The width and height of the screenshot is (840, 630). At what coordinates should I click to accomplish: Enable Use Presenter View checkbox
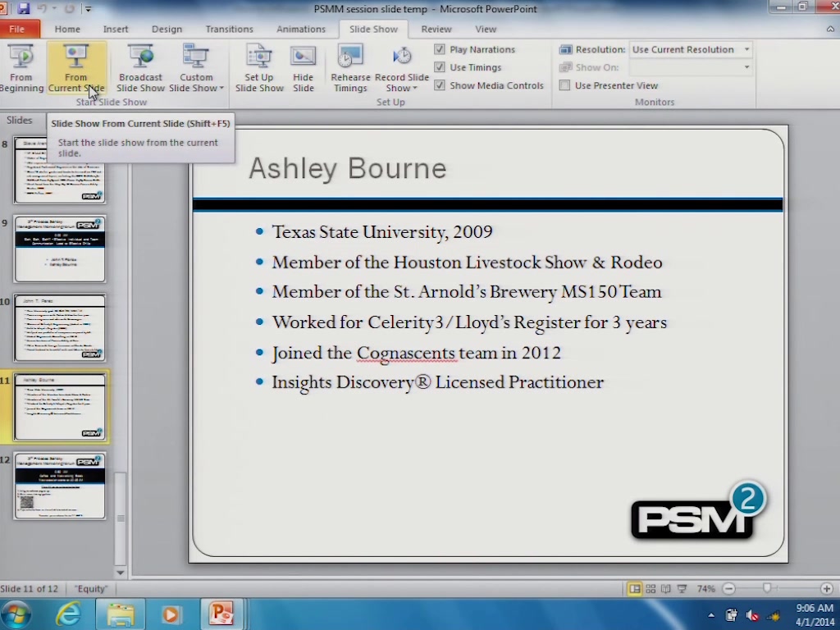coord(564,85)
